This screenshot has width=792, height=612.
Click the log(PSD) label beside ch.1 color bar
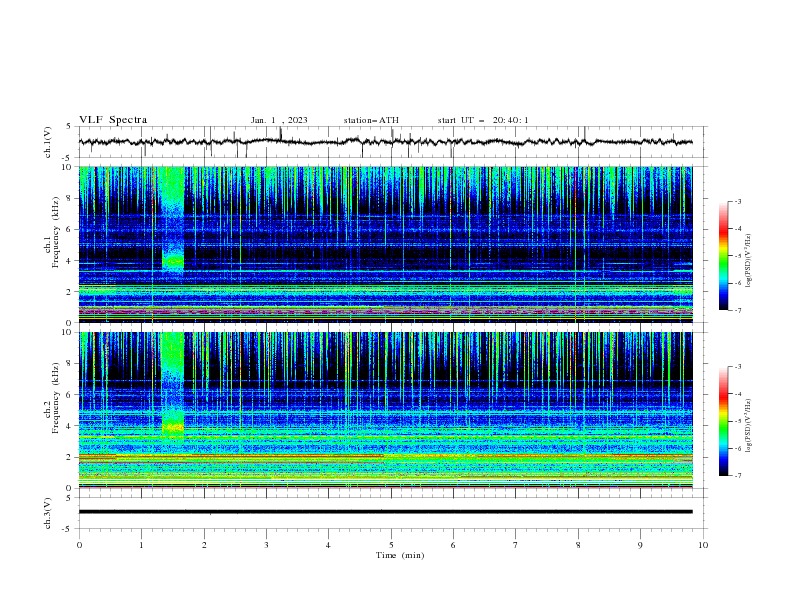click(x=749, y=261)
